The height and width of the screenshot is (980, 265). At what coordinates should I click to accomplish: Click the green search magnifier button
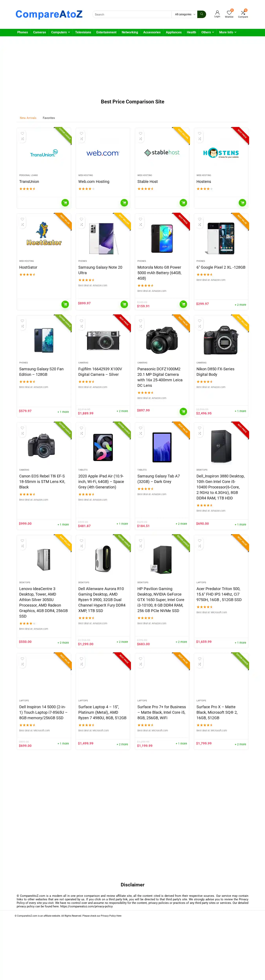(201, 15)
